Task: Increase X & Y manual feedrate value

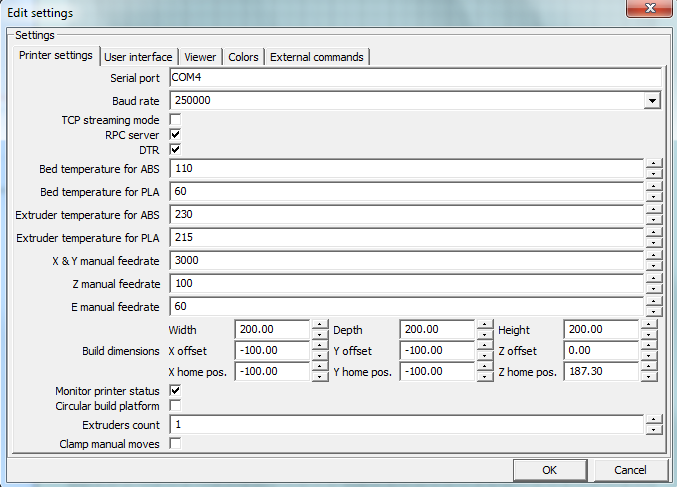Action: [x=653, y=255]
